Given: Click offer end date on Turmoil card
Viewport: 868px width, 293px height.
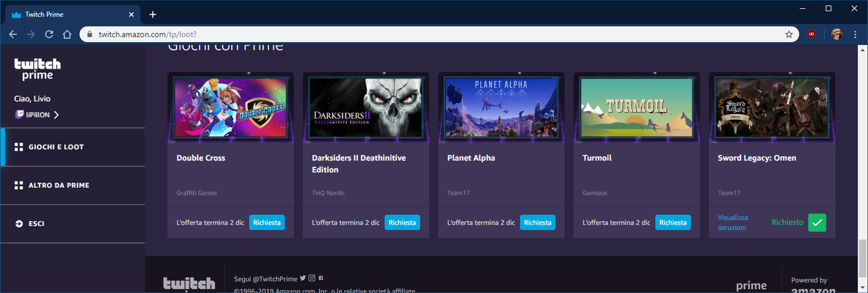Looking at the screenshot, I should [617, 222].
